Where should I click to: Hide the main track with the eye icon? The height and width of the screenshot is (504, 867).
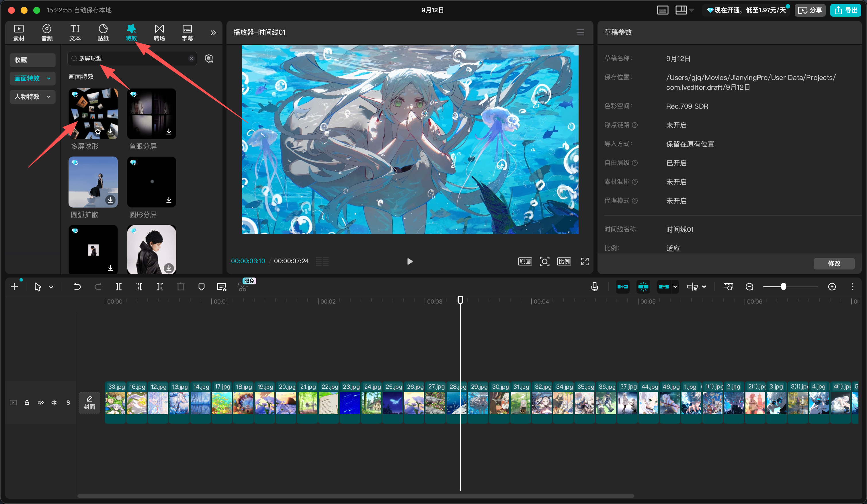pos(41,403)
